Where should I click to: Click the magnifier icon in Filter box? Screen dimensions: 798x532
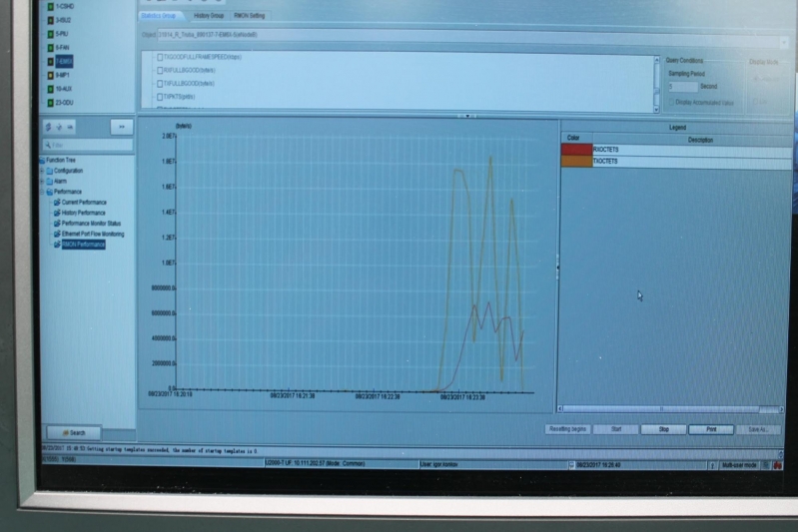click(48, 145)
